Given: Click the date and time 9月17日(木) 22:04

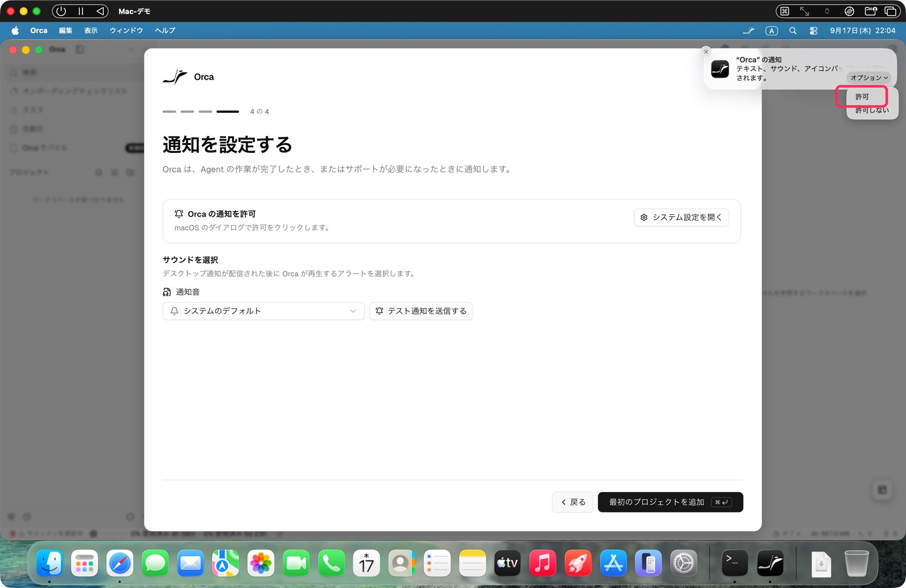Looking at the screenshot, I should (862, 31).
